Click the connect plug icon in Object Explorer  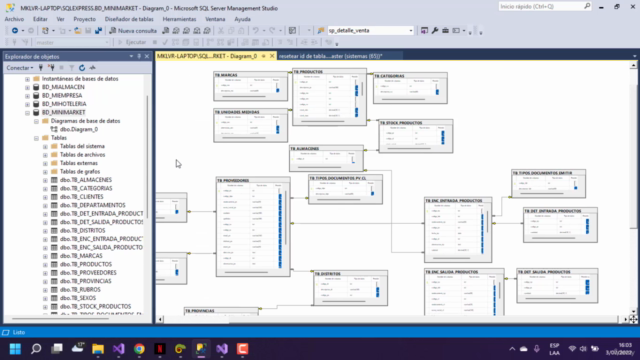[41, 68]
